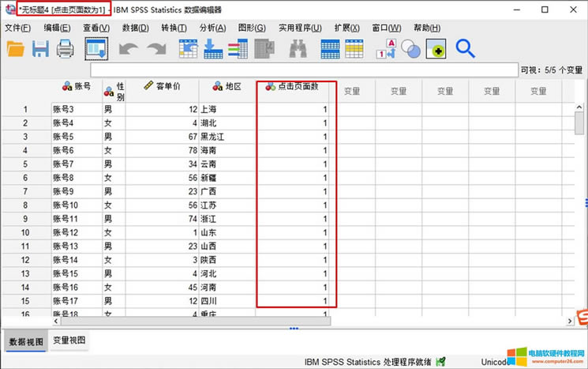Click the open file folder icon

16,49
